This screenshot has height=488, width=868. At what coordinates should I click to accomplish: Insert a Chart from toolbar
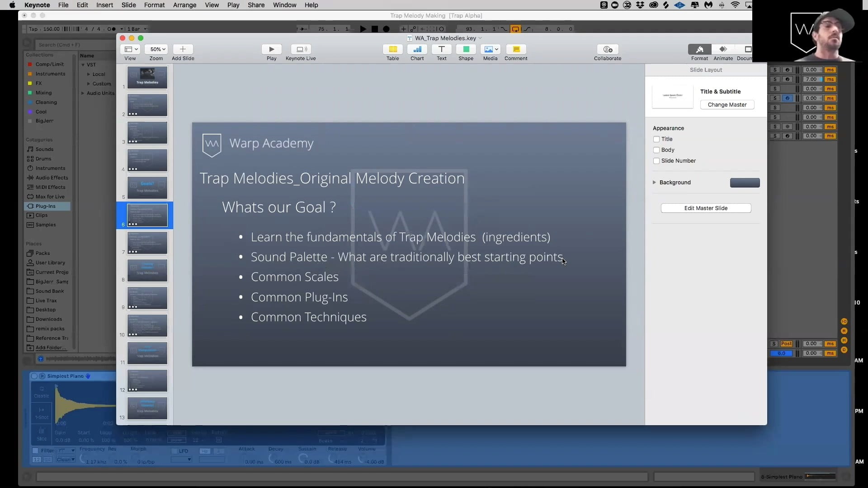pos(417,49)
